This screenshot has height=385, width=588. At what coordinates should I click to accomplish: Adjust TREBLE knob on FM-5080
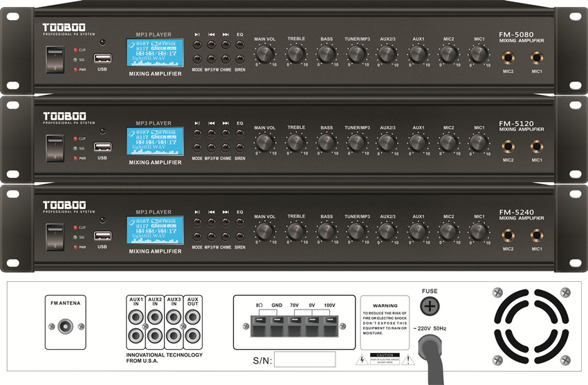point(296,54)
